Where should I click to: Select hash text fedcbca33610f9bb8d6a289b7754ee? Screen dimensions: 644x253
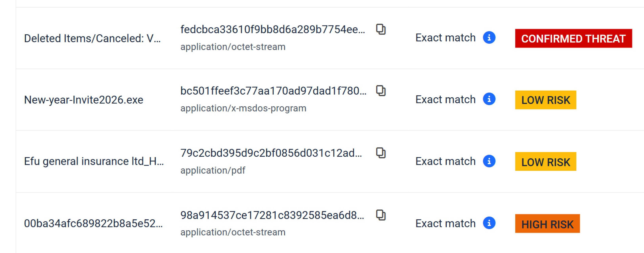pos(273,29)
